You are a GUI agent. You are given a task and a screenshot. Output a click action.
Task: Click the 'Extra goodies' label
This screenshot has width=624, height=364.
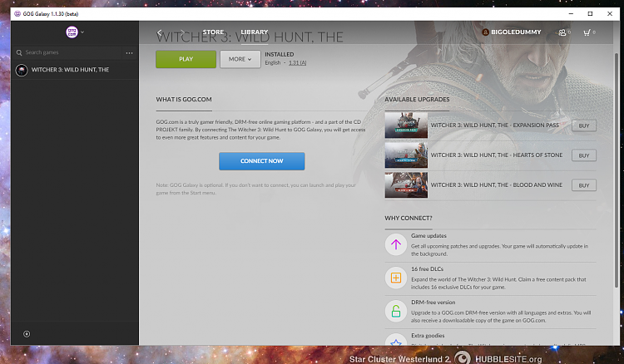tap(428, 336)
